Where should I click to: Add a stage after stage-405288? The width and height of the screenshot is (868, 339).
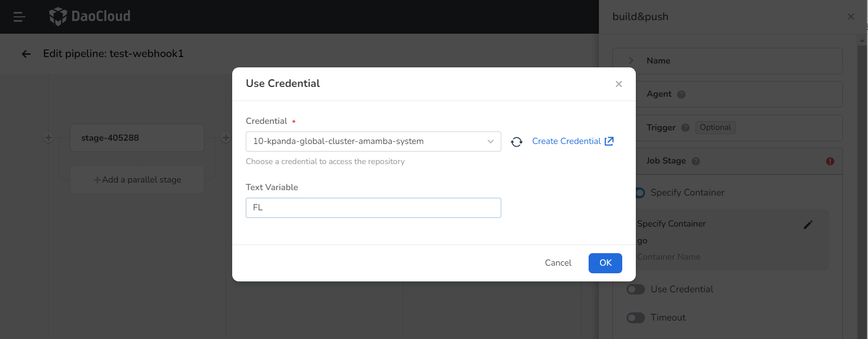click(226, 138)
